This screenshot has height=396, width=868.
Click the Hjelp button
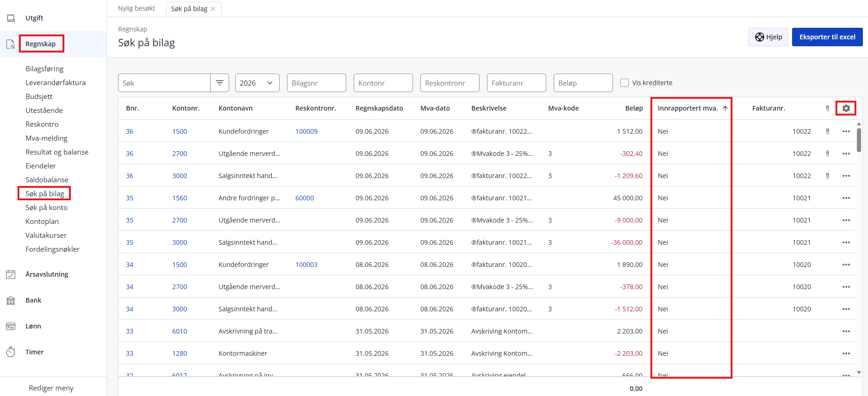pos(768,37)
